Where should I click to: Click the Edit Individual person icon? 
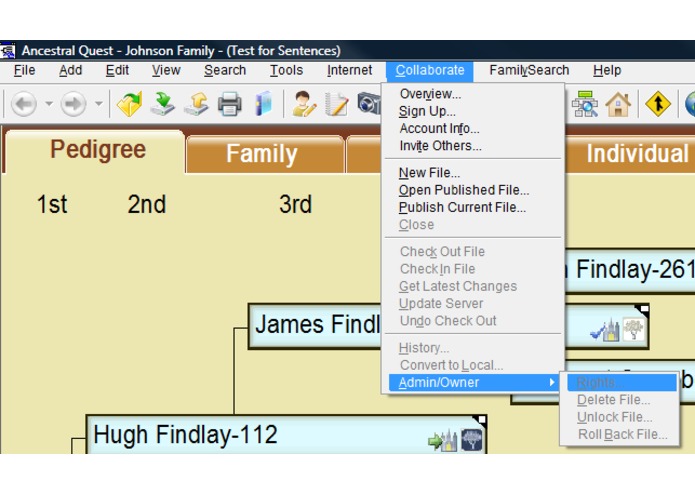304,104
